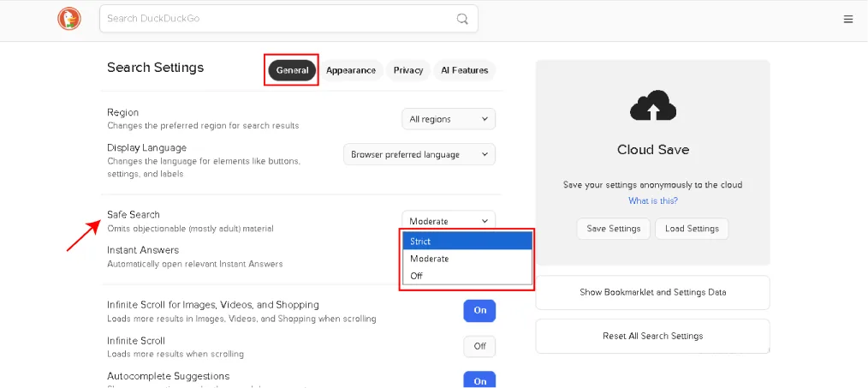Image resolution: width=868 pixels, height=388 pixels.
Task: Open the What is this? link
Action: 653,200
